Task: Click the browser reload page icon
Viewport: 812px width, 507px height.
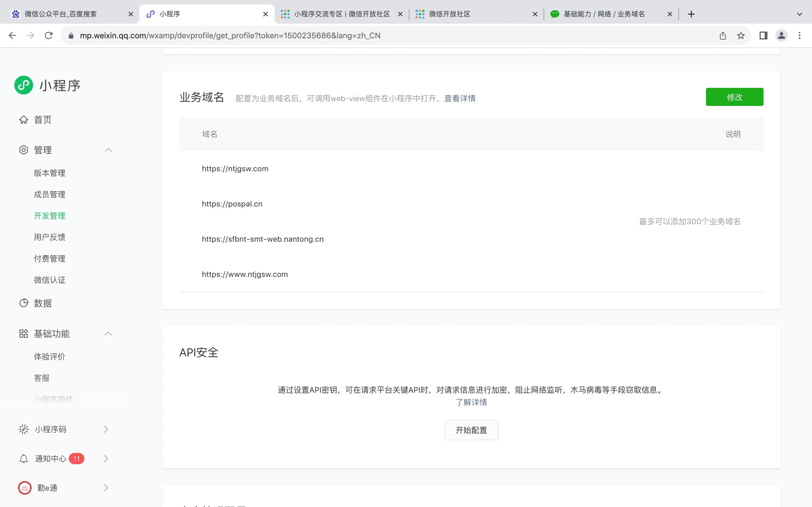Action: click(49, 35)
